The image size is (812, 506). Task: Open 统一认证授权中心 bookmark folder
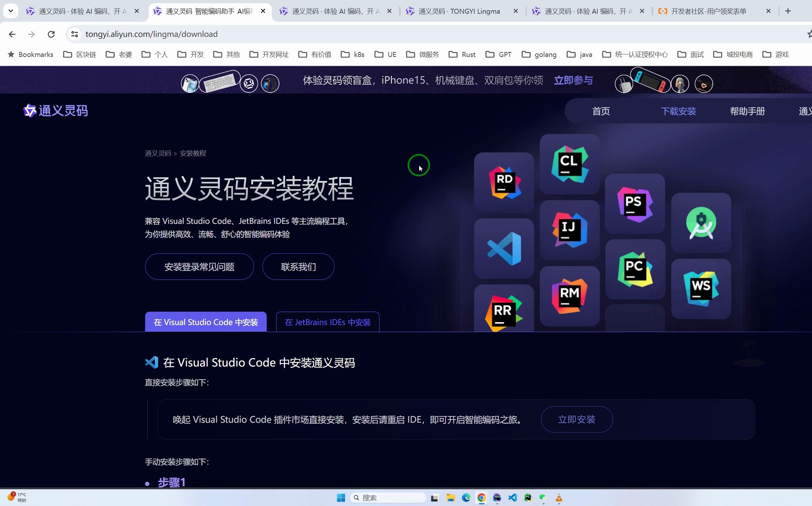pos(635,54)
